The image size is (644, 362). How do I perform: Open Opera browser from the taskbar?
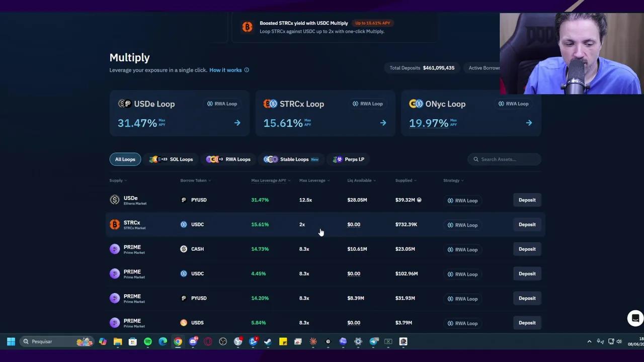pyautogui.click(x=208, y=342)
